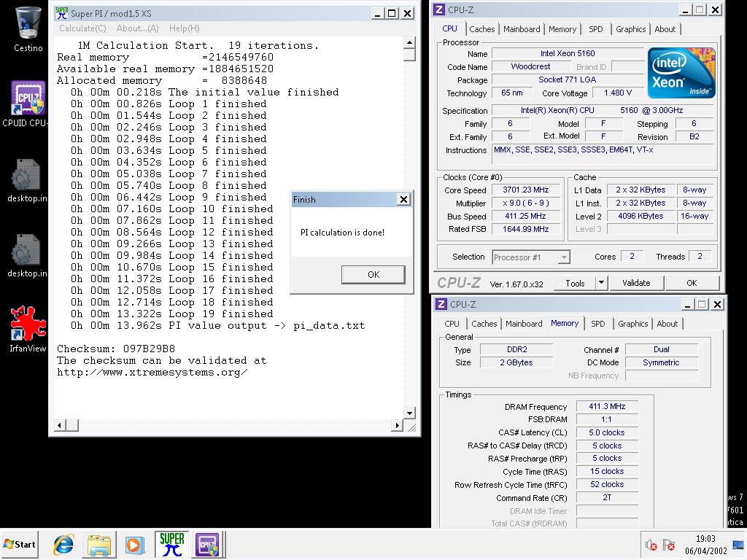This screenshot has width=747, height=560.
Task: Click the Intel Xeon inside logo
Action: pos(681,72)
